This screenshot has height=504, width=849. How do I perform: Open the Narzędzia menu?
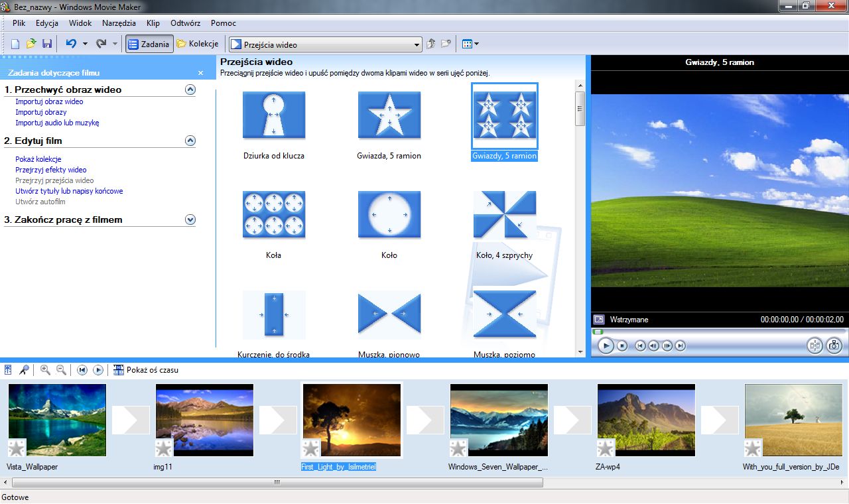119,23
